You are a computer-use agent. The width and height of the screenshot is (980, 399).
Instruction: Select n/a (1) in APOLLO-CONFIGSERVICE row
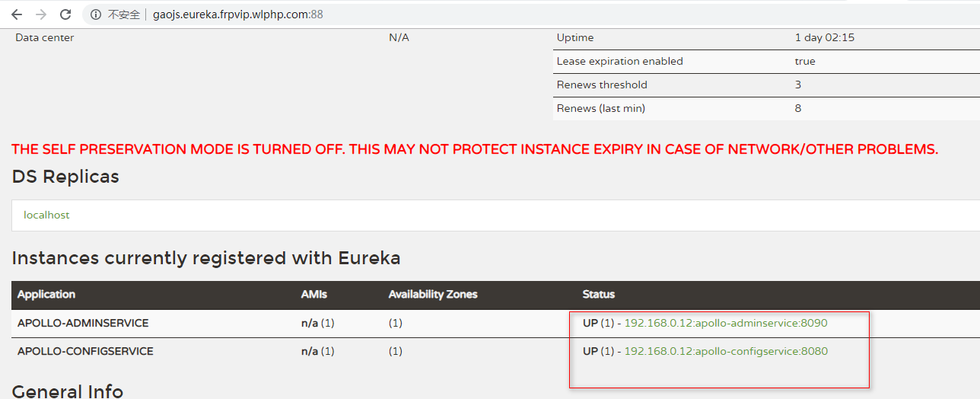[x=318, y=351]
